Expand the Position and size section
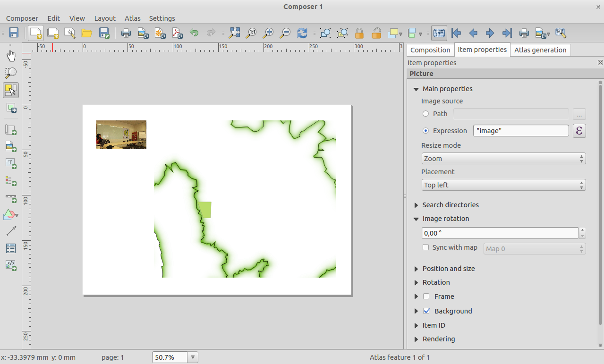Viewport: 604px width, 364px height. [x=448, y=269]
